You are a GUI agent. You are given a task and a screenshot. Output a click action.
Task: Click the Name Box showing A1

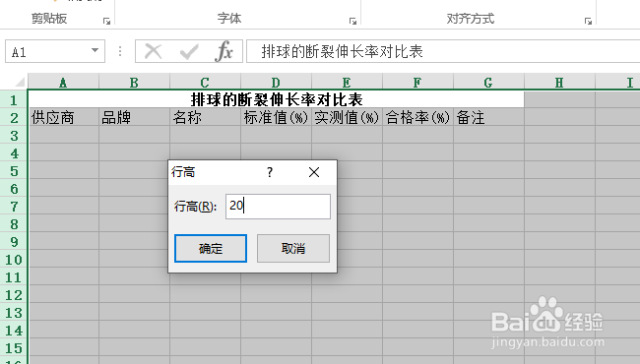click(47, 51)
